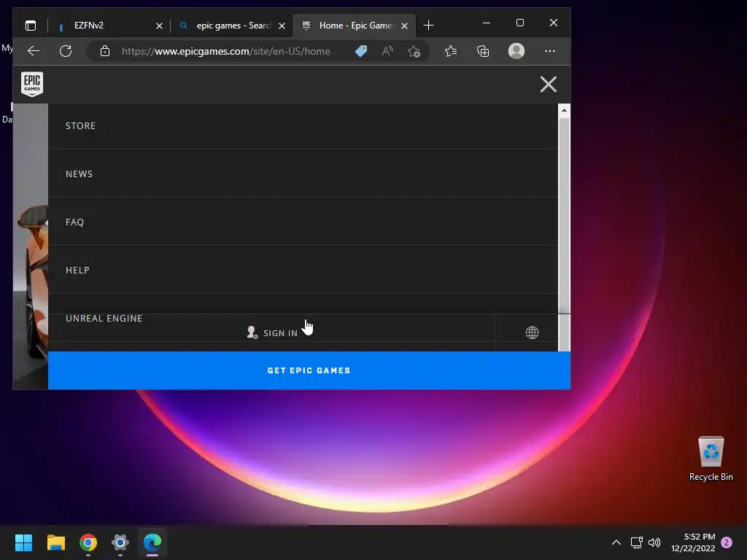Image resolution: width=747 pixels, height=560 pixels.
Task: Open network status tray icon
Action: coord(636,542)
